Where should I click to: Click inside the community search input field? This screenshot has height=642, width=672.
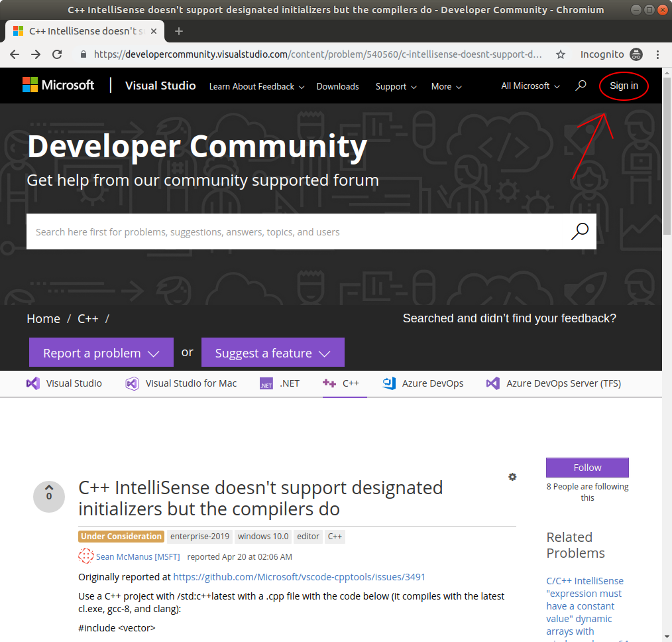click(265, 231)
